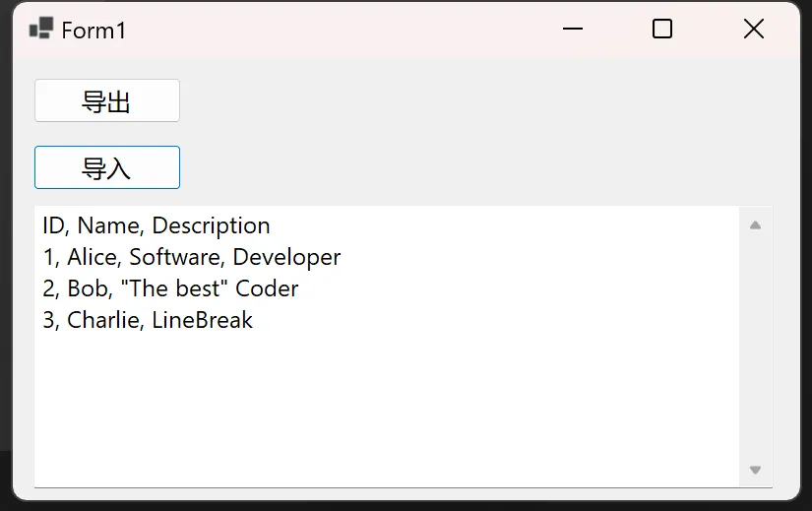This screenshot has width=812, height=511.
Task: Close the Form1 window
Action: point(753,30)
